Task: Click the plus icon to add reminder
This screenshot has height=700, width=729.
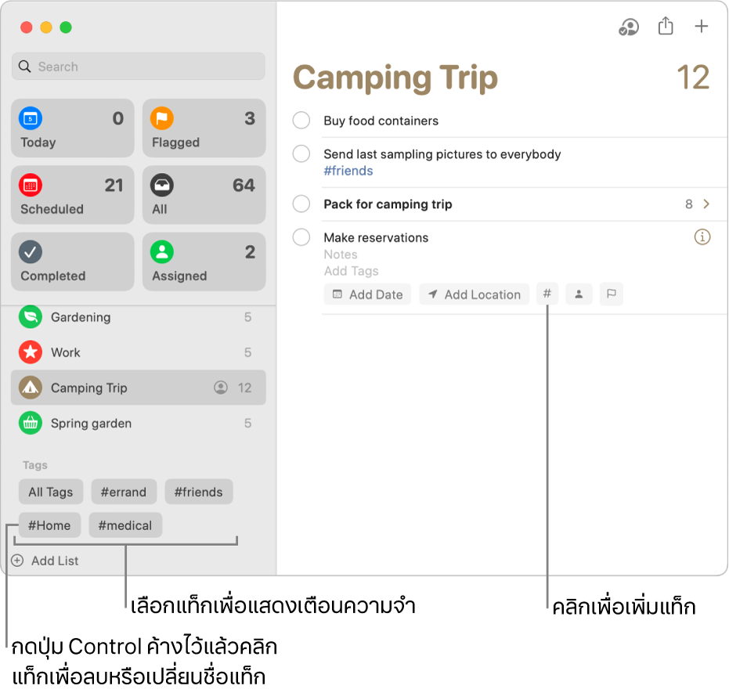Action: pyautogui.click(x=702, y=27)
